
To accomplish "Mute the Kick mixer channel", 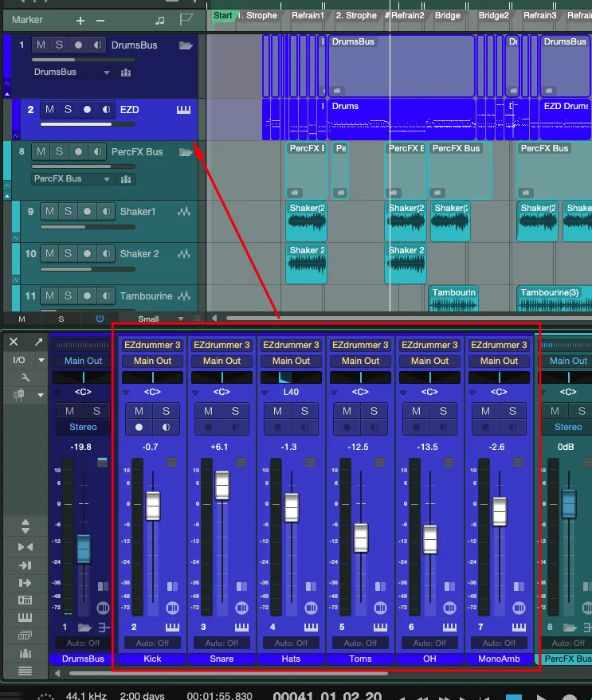I will (139, 411).
